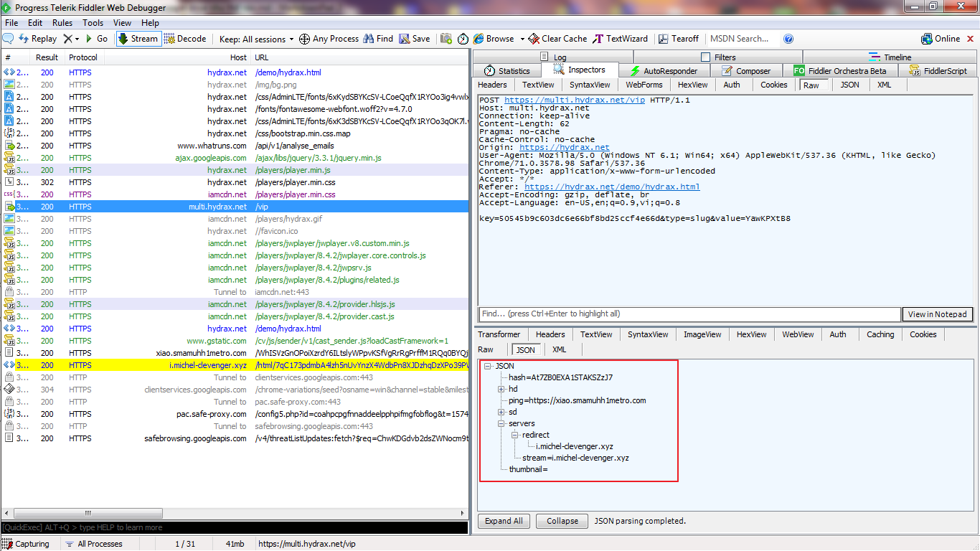Viewport: 980px width, 551px height.
Task: Collapse the redirect node in JSON tree
Action: pyautogui.click(x=515, y=435)
